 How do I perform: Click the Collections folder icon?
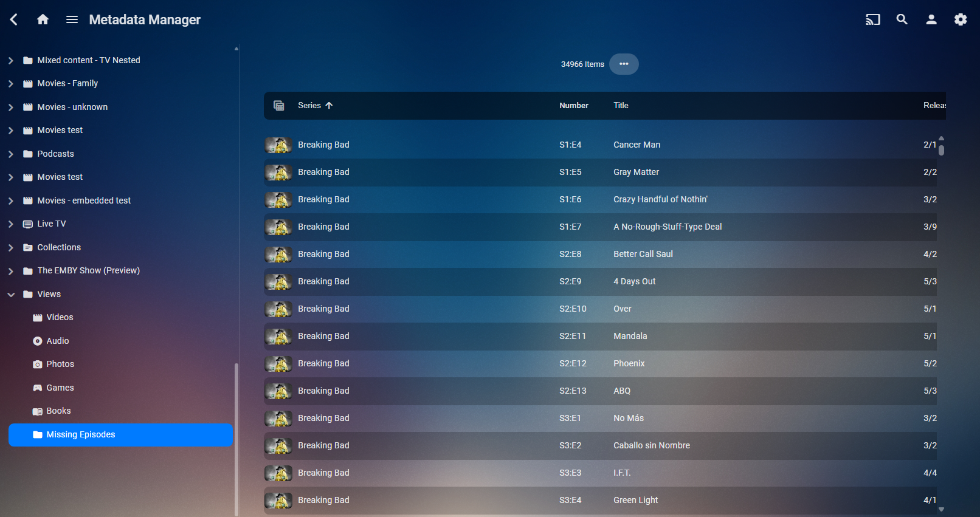point(28,247)
